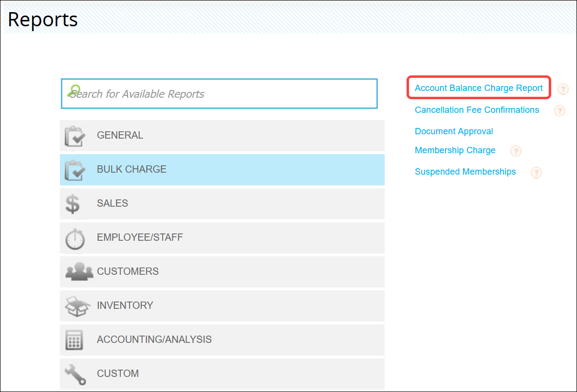Open the Membership Charge report
Screen dimensions: 577x392
click(455, 150)
